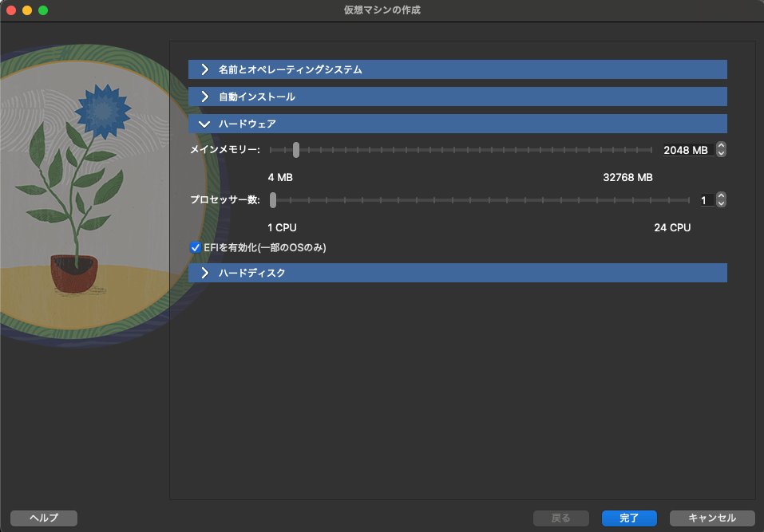Click the ヘルプ button
764x532 pixels.
(44, 518)
